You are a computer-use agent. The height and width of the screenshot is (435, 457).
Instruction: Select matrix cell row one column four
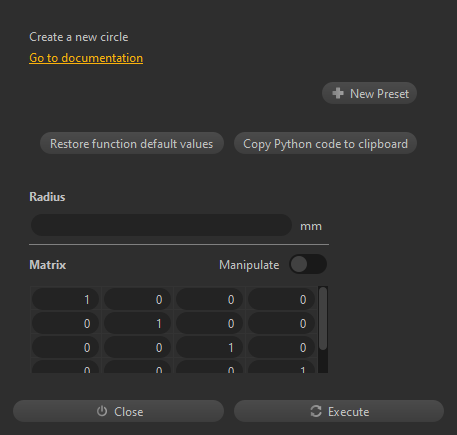[281, 299]
